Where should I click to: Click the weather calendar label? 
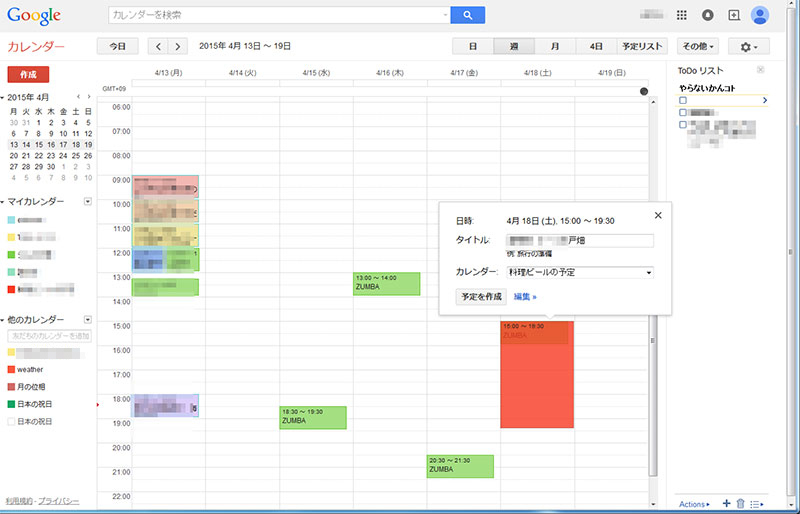[30, 369]
